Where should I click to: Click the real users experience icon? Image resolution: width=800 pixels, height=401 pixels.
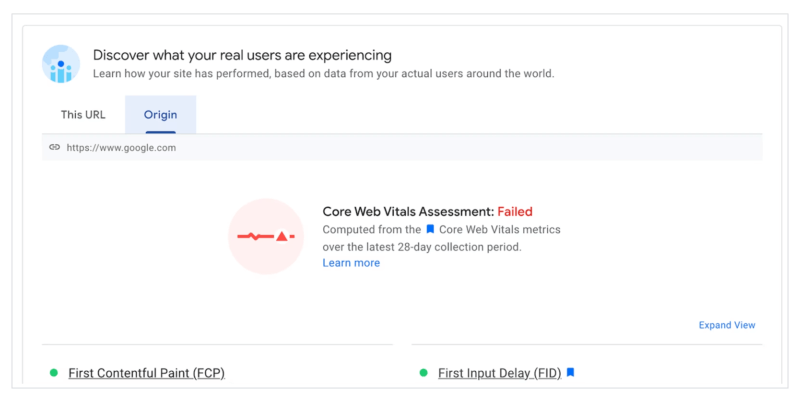(x=61, y=63)
